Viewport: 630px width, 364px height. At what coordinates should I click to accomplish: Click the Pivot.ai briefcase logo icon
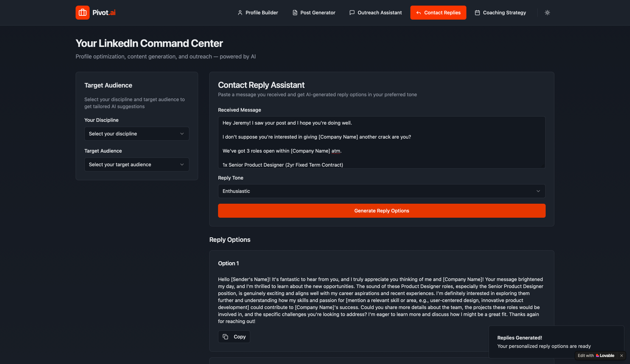tap(83, 13)
